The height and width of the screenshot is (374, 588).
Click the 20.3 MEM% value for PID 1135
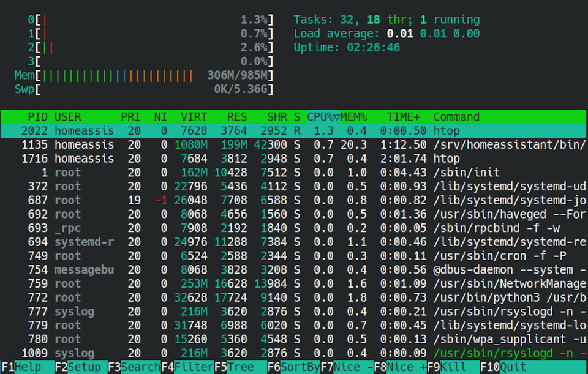tap(353, 144)
